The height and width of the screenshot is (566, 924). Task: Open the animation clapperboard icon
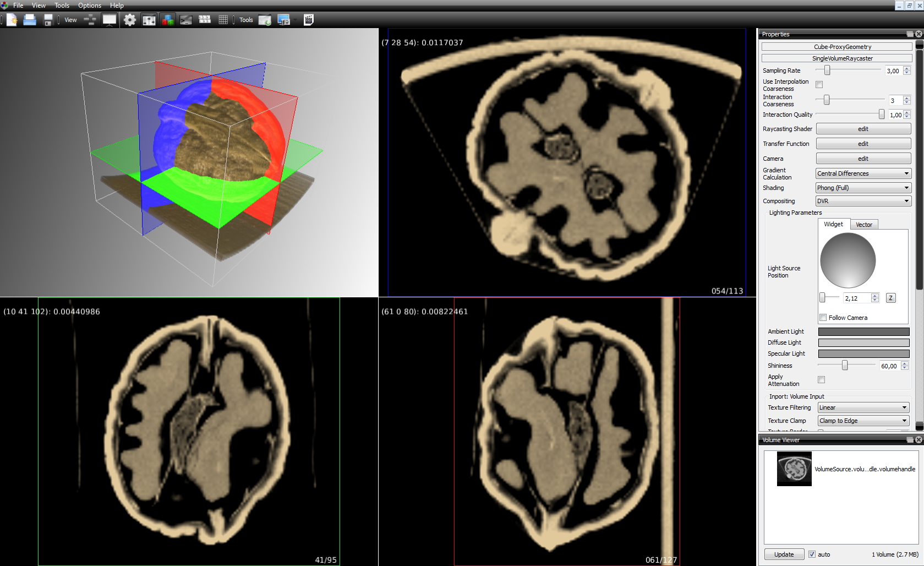[x=309, y=20]
